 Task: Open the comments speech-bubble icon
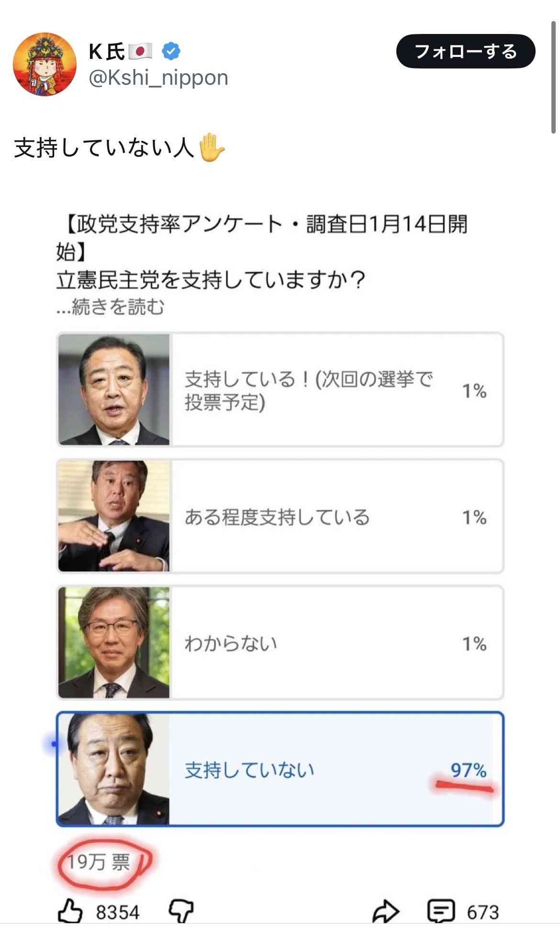pos(440,911)
